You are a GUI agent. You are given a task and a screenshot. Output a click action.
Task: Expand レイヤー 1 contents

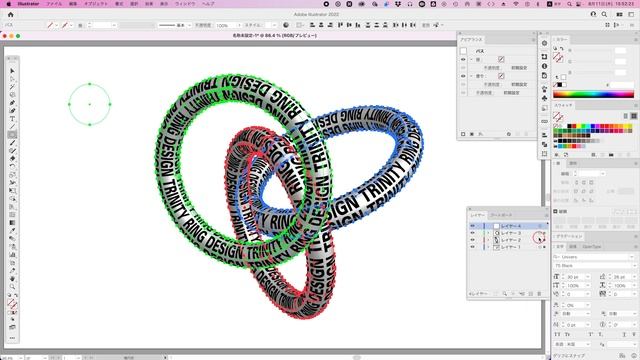point(488,247)
